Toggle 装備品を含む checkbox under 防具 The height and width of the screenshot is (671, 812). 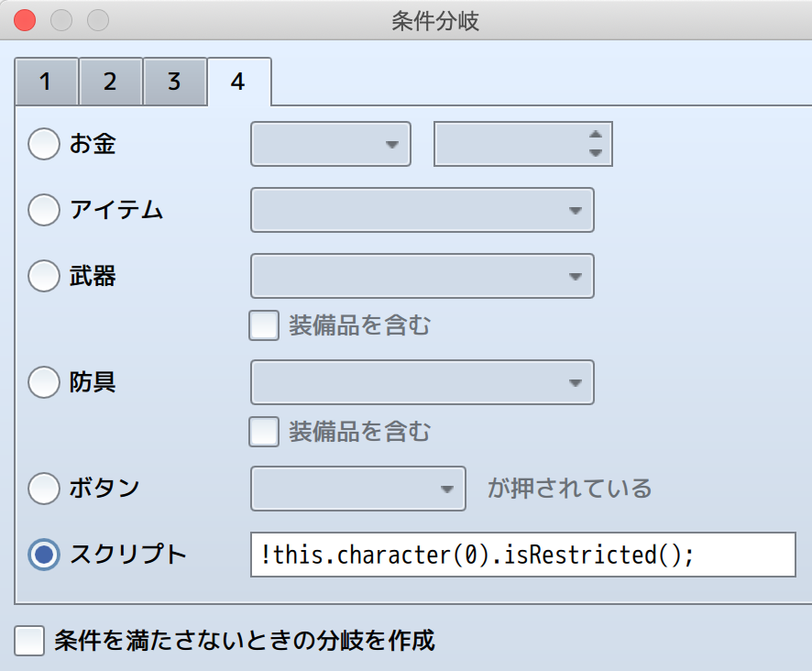point(264,432)
